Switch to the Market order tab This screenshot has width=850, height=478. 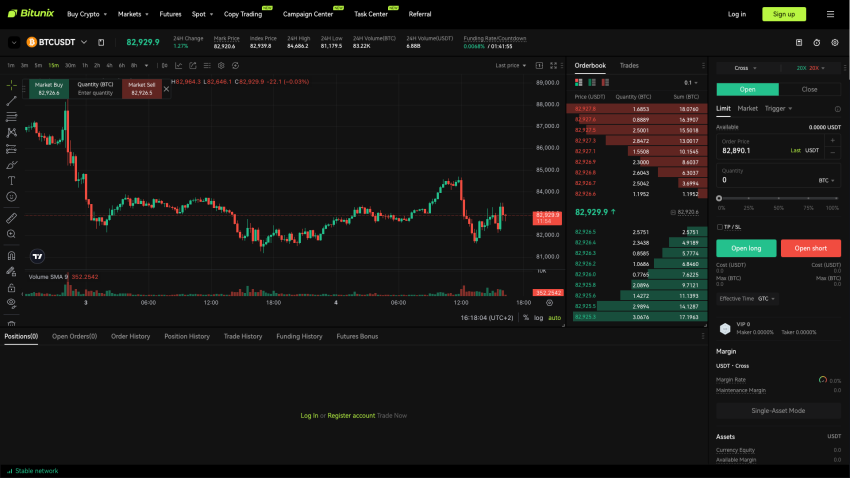point(747,108)
